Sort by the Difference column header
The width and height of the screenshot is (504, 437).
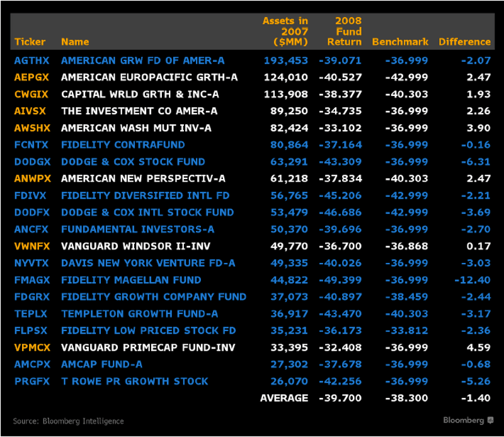(465, 42)
